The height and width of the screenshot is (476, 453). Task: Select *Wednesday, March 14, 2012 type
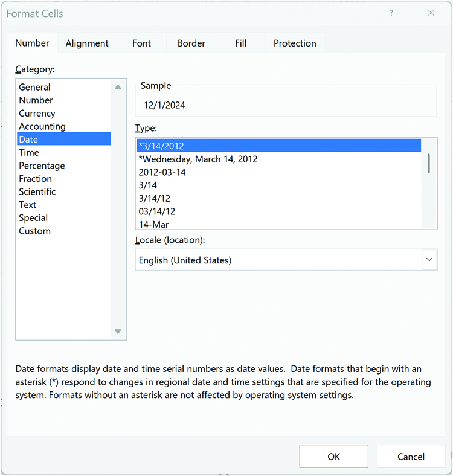(278, 159)
